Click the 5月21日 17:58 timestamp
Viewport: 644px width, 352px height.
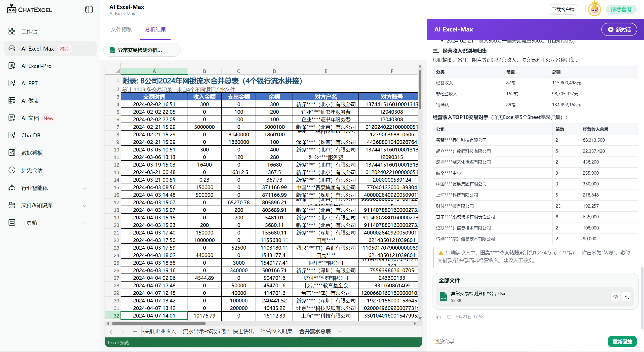[470, 317]
